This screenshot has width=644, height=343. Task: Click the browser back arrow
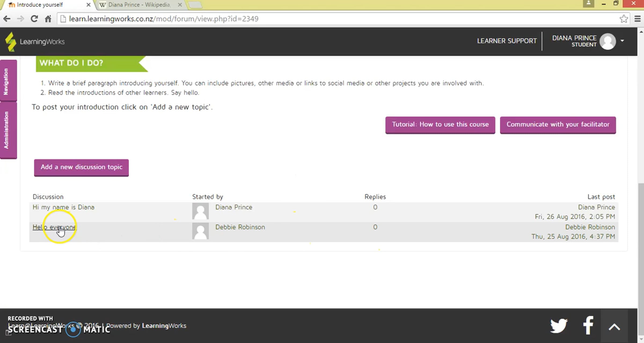point(7,19)
